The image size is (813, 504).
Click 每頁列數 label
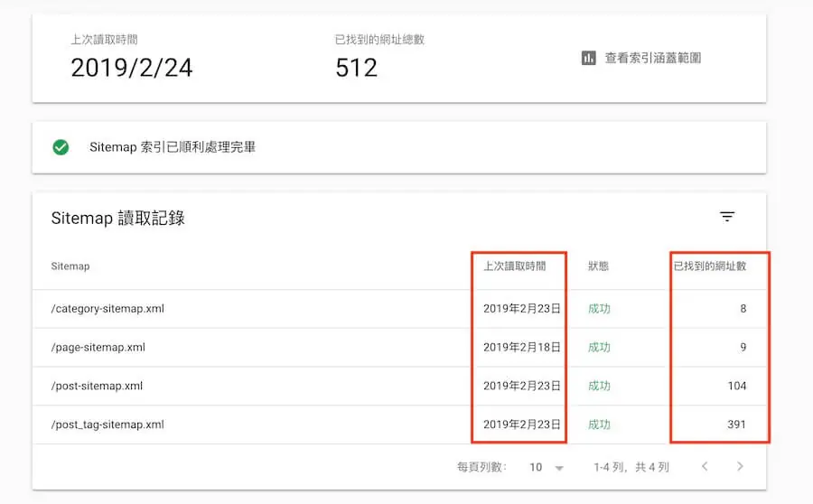482,467
